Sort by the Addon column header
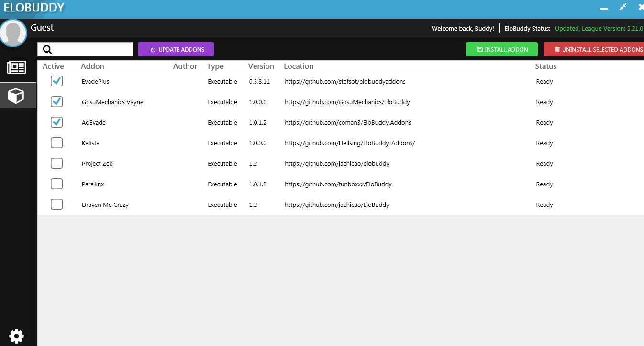Screen dimensions: 644x346 [92, 66]
